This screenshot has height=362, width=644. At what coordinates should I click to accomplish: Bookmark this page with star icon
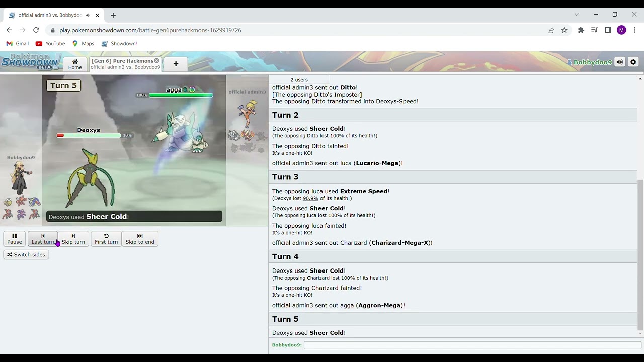pyautogui.click(x=565, y=30)
